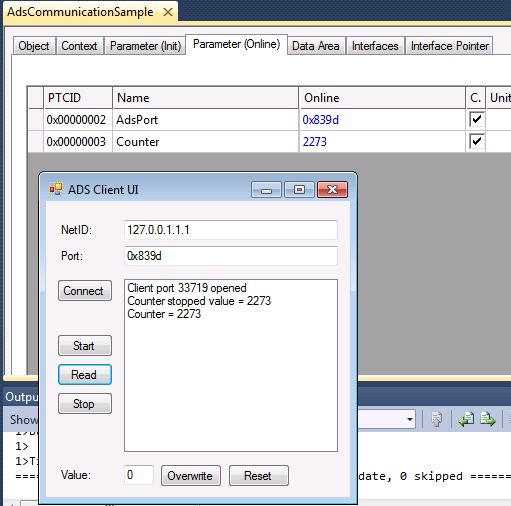This screenshot has width=511, height=506.
Task: Click the find message icon in Output toolbar
Action: click(437, 419)
